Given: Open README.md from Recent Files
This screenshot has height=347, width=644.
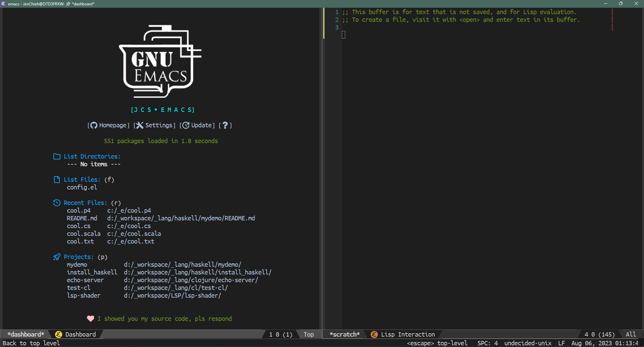Looking at the screenshot, I should pyautogui.click(x=82, y=218).
